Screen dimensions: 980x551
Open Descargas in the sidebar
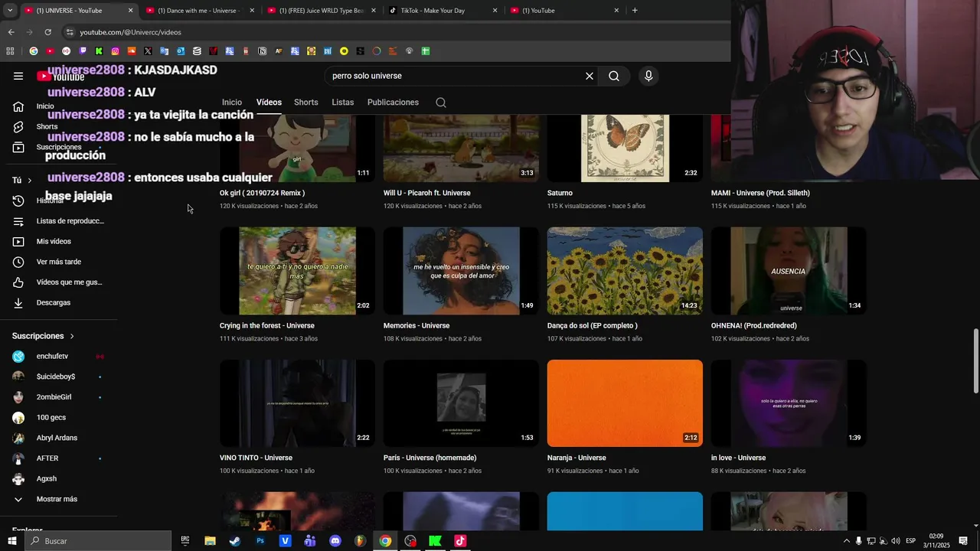[x=58, y=303]
